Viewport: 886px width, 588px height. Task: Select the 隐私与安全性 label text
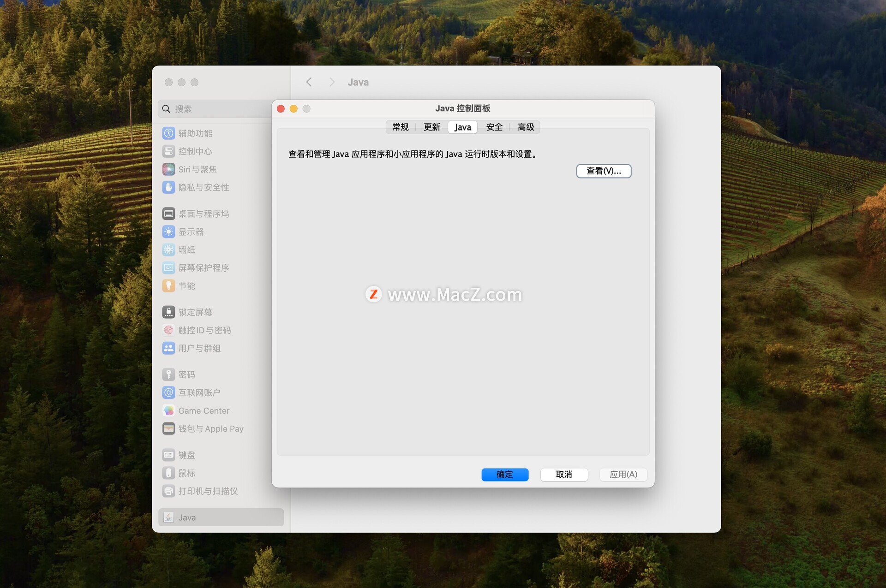204,187
